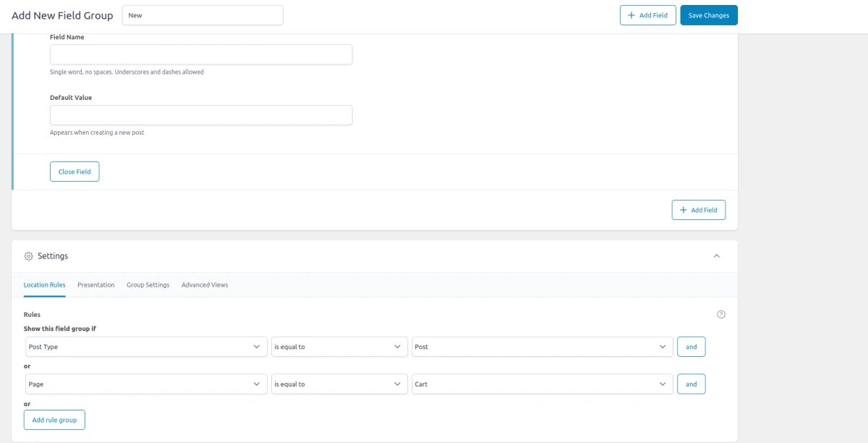Click into the Field Name input
The width and height of the screenshot is (868, 443).
pyautogui.click(x=201, y=54)
